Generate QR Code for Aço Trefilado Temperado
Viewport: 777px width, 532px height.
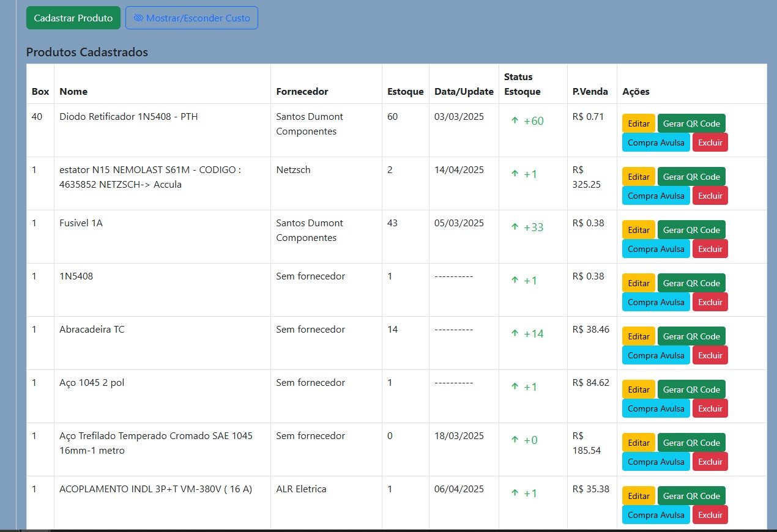tap(691, 443)
